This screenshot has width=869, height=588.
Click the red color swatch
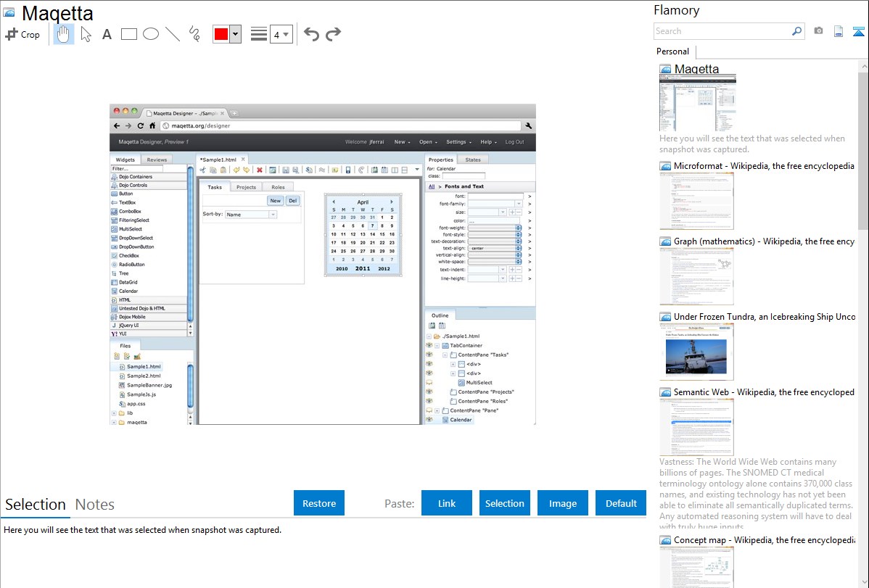pyautogui.click(x=221, y=34)
